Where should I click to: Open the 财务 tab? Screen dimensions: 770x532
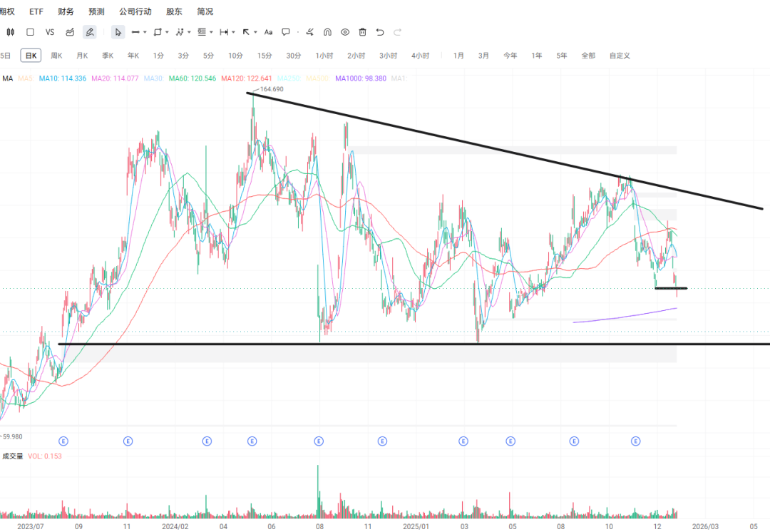[66, 11]
